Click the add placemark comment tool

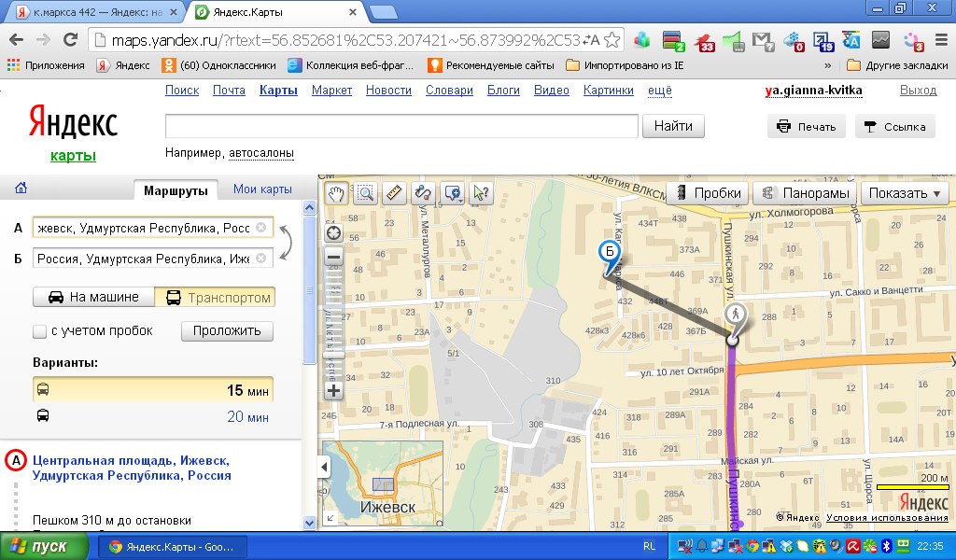(453, 193)
